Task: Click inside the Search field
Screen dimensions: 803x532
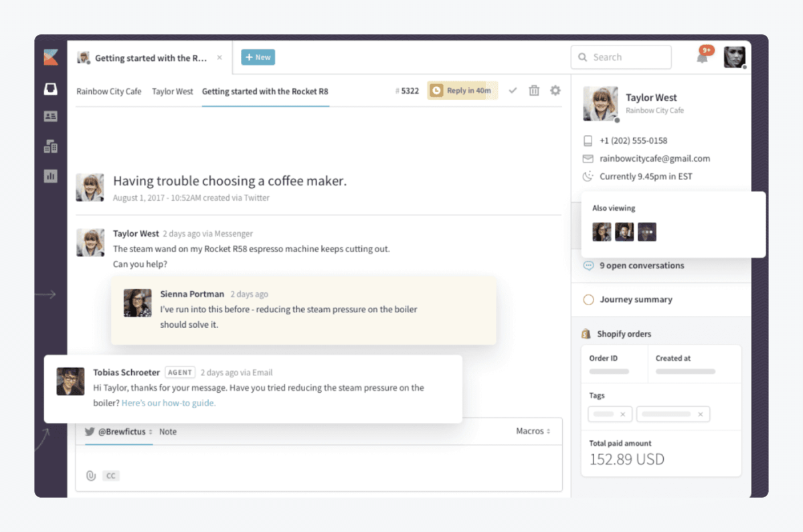Action: point(620,57)
